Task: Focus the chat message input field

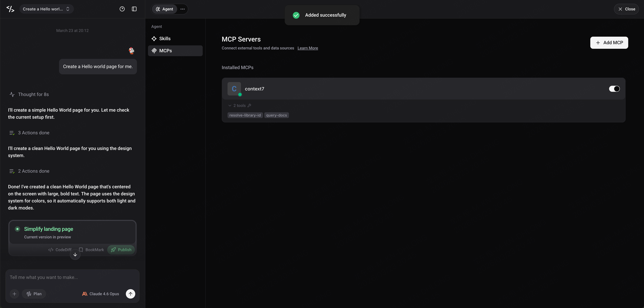Action: pos(72,277)
